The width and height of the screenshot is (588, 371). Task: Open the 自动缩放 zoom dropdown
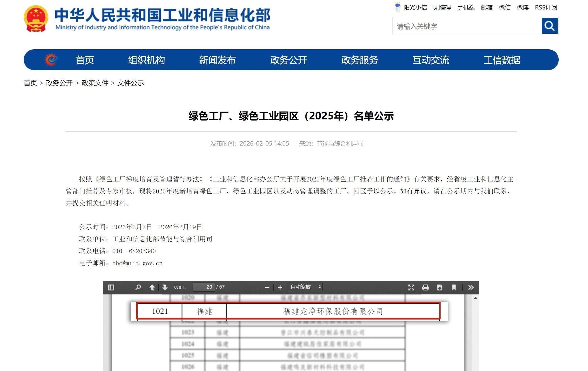[305, 287]
